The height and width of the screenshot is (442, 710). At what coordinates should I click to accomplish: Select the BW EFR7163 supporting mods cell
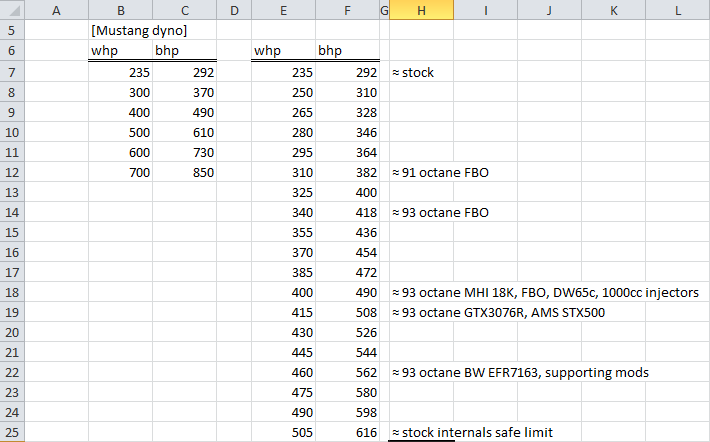pos(518,372)
